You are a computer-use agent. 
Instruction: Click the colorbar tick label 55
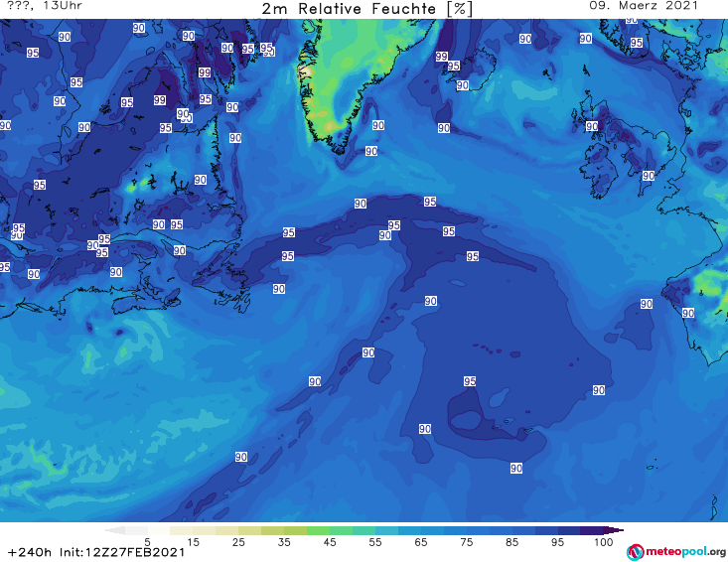tap(375, 542)
